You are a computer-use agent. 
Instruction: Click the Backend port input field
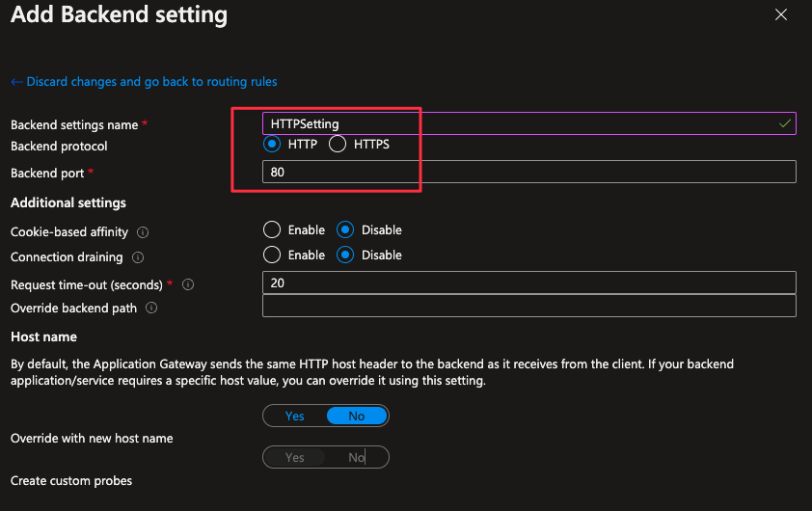coord(528,172)
